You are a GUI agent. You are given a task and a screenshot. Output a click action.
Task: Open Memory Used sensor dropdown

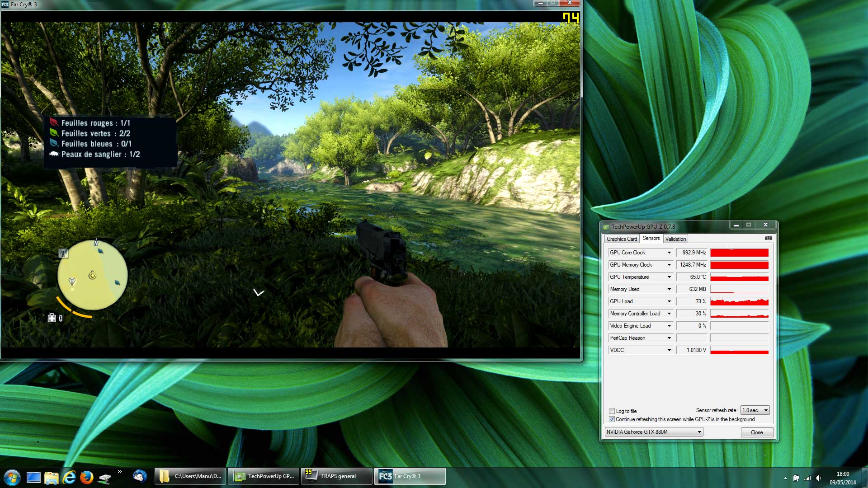669,289
